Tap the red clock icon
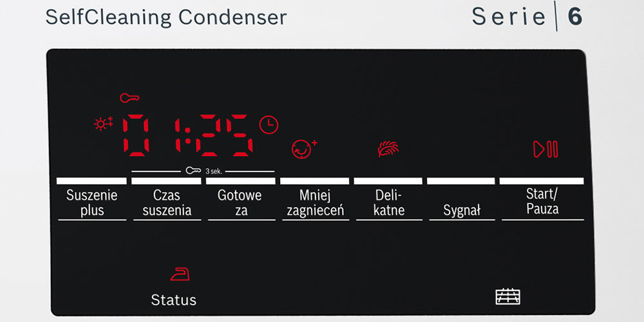Viewport: 644px width, 322px height. (269, 124)
